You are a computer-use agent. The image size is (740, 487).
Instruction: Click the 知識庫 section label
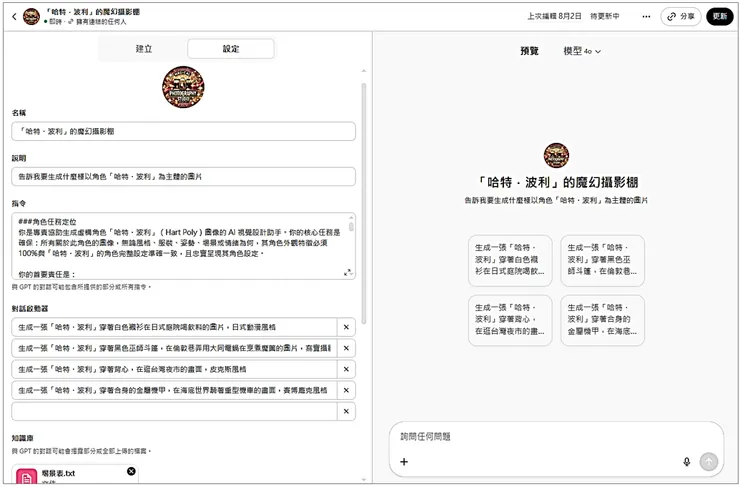23,438
